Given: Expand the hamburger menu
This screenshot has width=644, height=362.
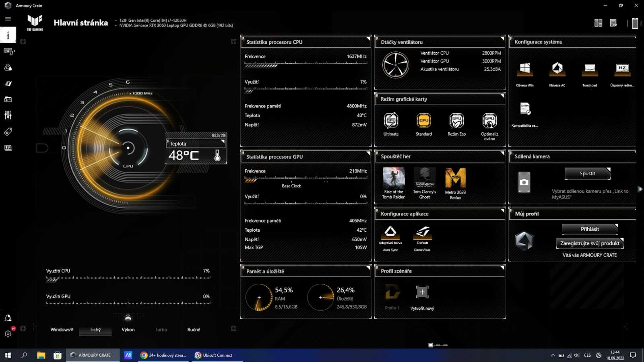Looking at the screenshot, I should click(8, 19).
